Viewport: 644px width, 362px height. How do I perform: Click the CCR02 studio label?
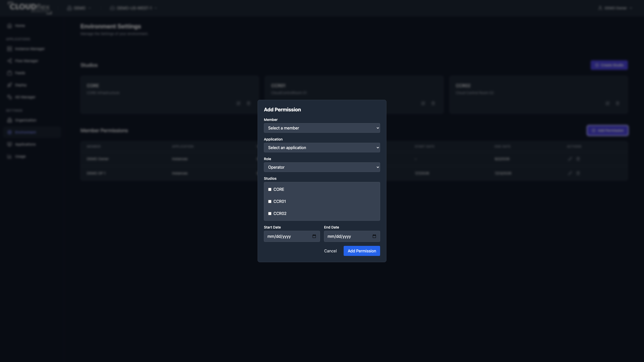[x=280, y=213]
